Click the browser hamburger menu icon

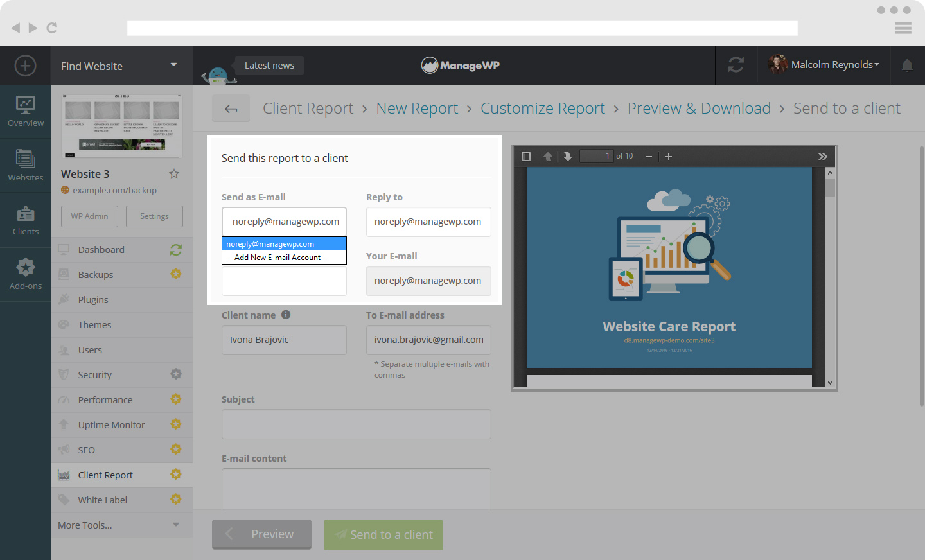pyautogui.click(x=903, y=28)
